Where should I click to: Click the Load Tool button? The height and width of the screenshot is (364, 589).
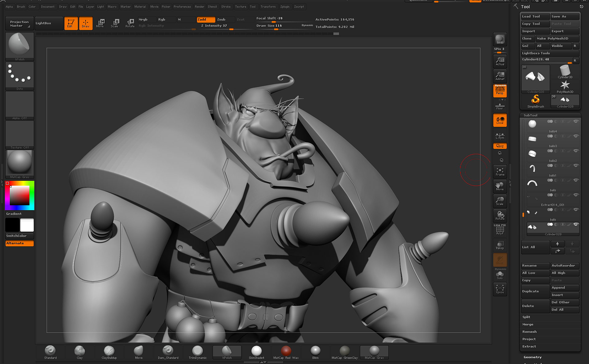(535, 17)
